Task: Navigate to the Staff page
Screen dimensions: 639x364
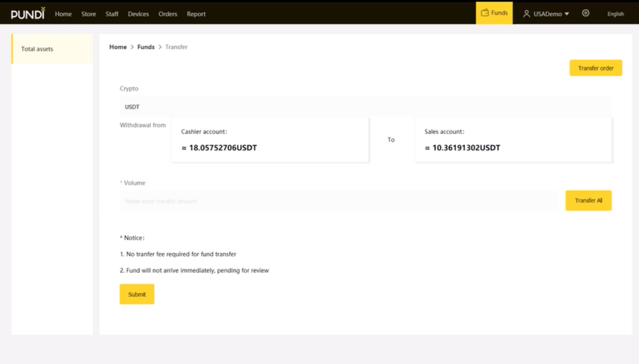Action: (x=112, y=14)
